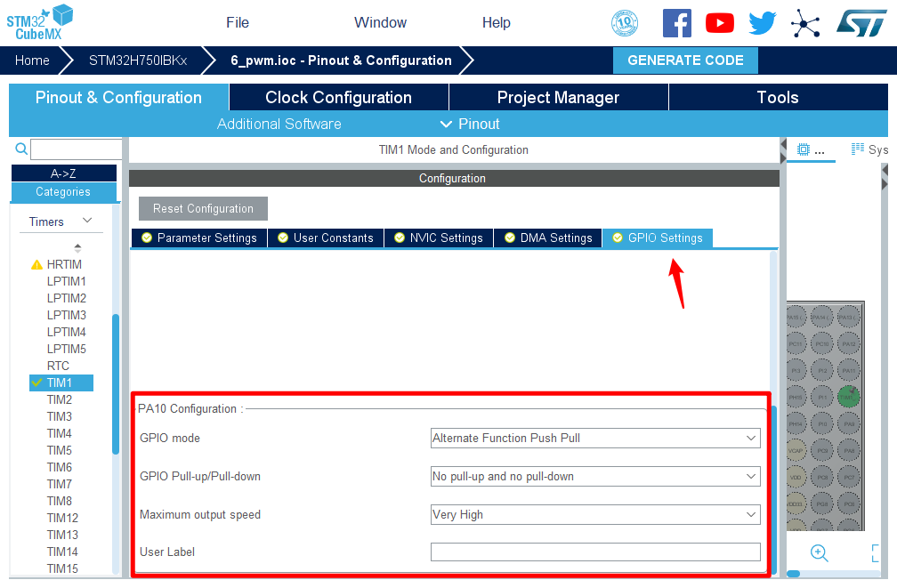Open the File menu
This screenshot has height=588, width=897.
tap(238, 23)
